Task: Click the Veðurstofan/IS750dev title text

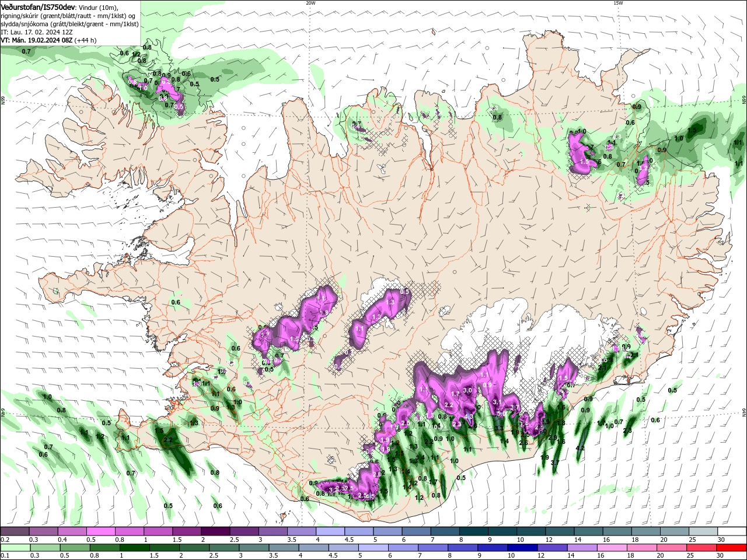Action: click(38, 6)
